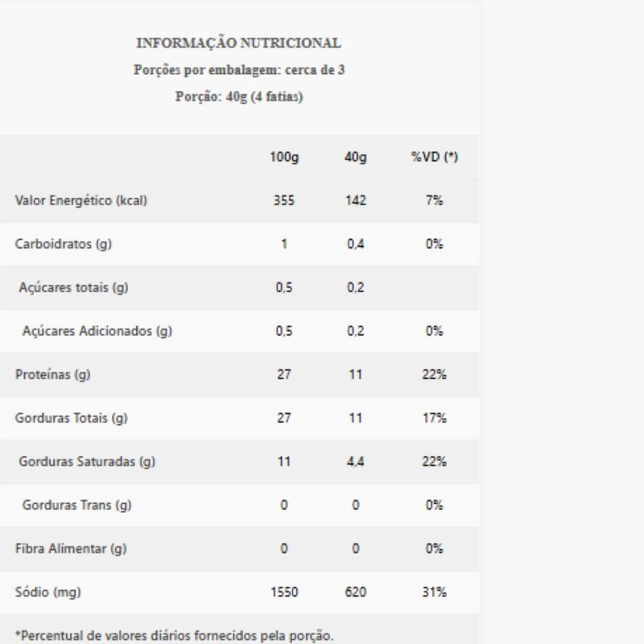Click the Gorduras Saturadas (g) label
The width and height of the screenshot is (644, 644).
(x=87, y=462)
